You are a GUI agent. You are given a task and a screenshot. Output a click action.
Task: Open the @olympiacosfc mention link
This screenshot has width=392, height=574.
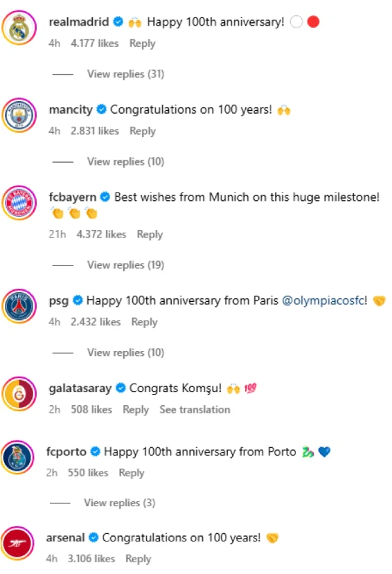coord(323,301)
